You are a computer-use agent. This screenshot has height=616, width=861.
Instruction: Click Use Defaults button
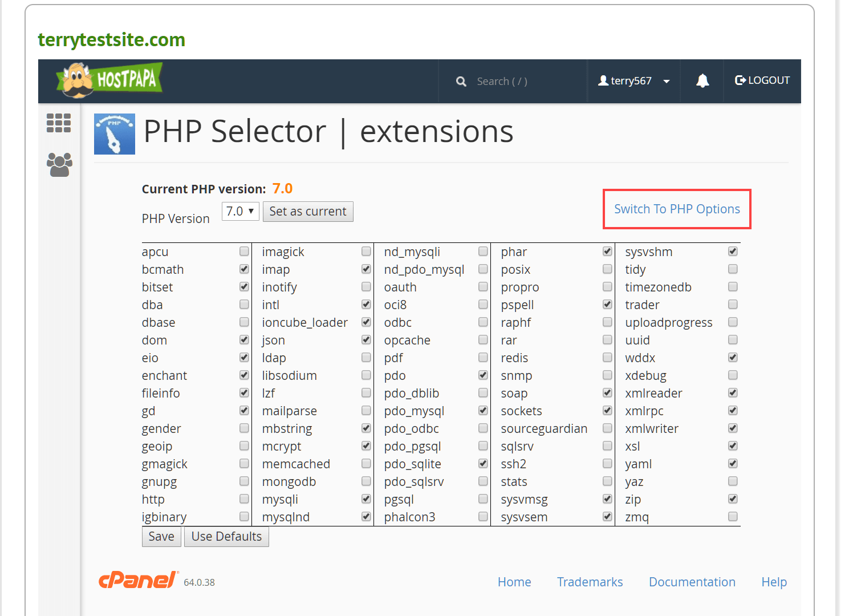(226, 537)
